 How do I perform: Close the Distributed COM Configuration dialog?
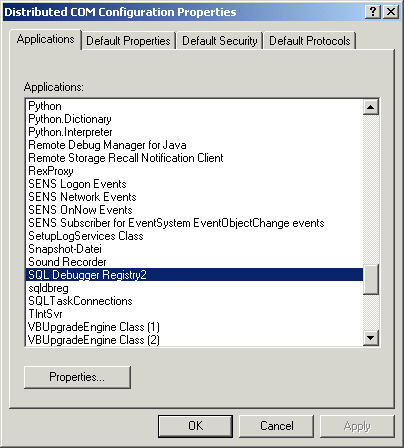[391, 12]
